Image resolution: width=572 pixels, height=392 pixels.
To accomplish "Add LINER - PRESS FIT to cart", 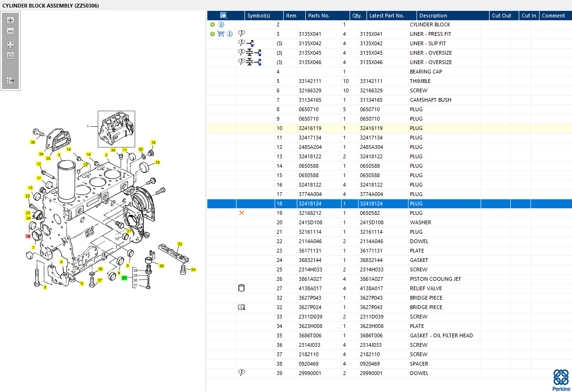I will (x=221, y=34).
